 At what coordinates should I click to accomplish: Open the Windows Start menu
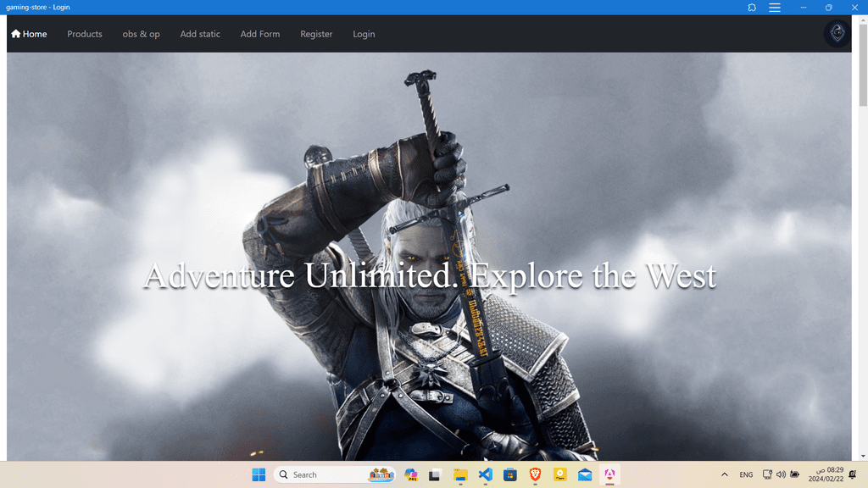pos(259,474)
